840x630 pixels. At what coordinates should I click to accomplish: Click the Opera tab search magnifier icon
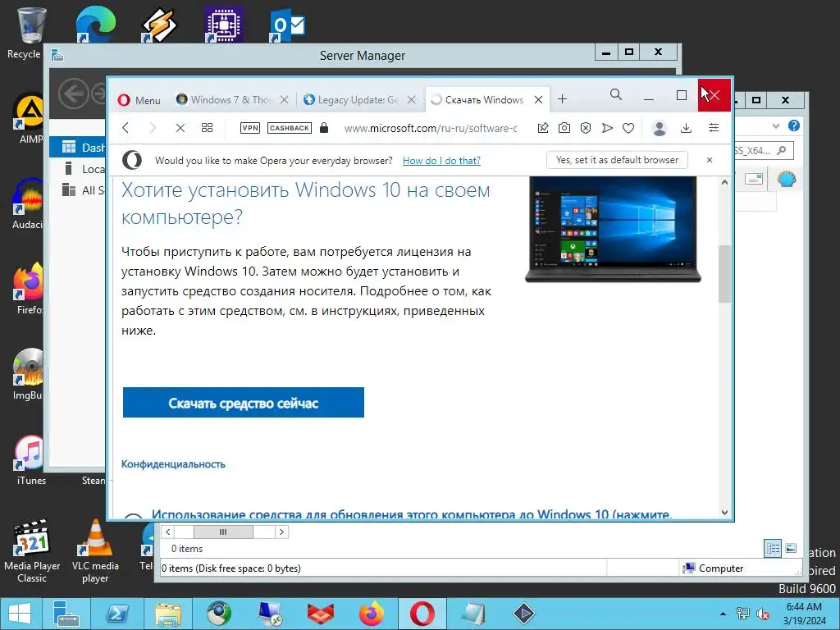coord(616,95)
